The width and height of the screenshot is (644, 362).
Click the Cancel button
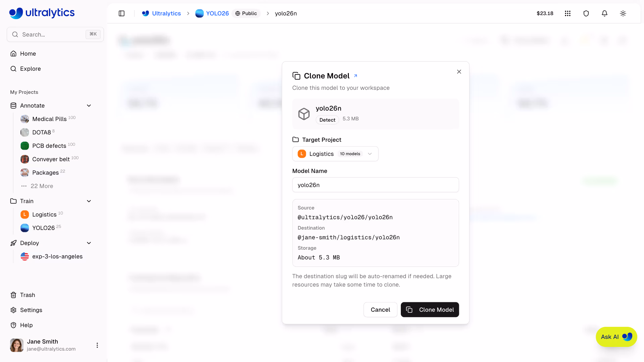[x=380, y=310]
